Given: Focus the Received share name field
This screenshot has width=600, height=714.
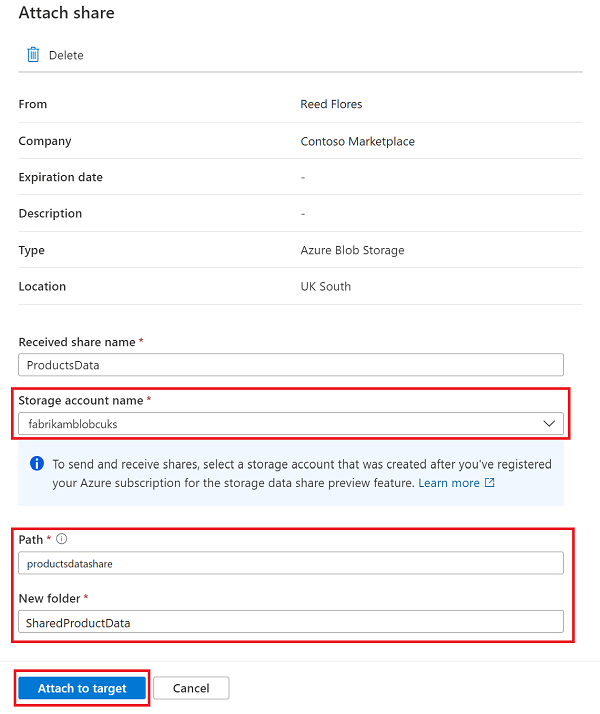Looking at the screenshot, I should pos(290,365).
